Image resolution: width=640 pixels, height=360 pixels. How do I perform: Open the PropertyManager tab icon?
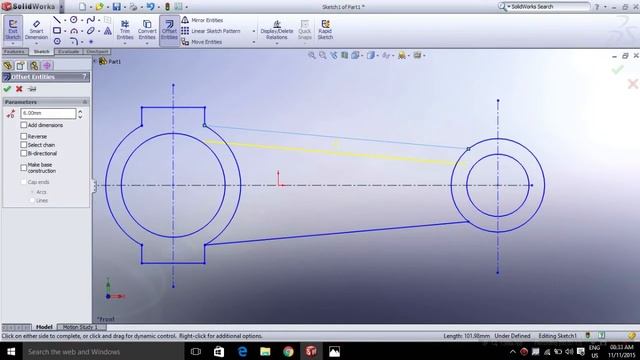[20, 65]
